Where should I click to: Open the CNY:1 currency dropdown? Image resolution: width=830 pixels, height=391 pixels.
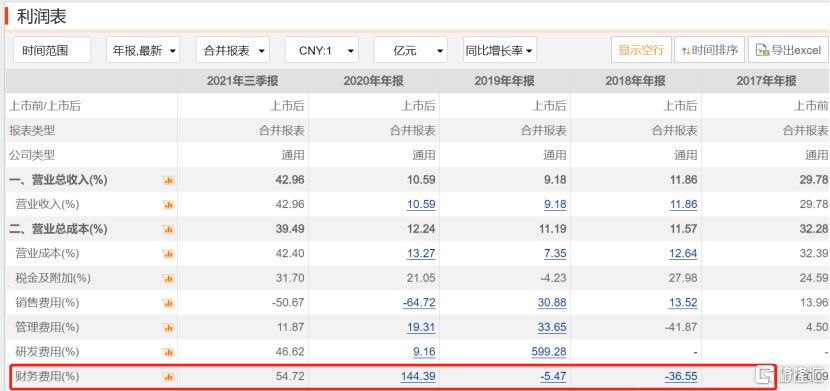coord(322,50)
